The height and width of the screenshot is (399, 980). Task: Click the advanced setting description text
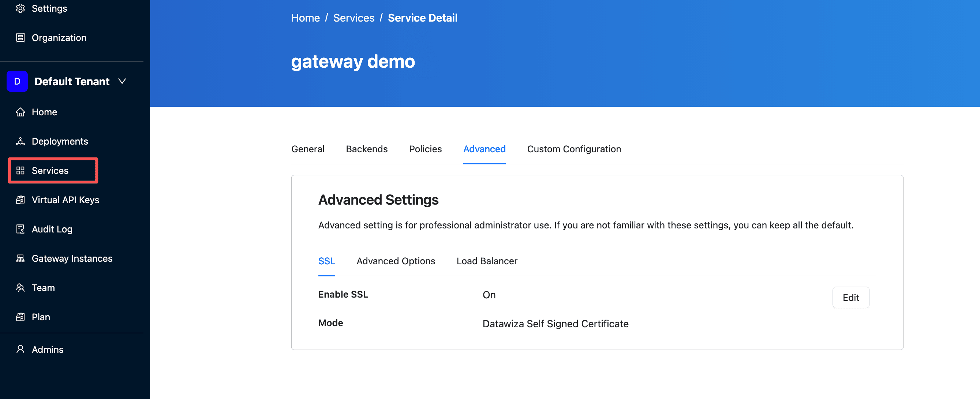coord(586,225)
